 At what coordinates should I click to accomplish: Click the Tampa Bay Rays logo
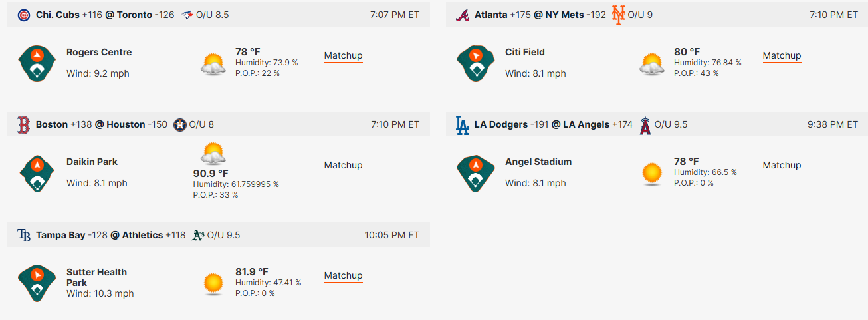[24, 235]
